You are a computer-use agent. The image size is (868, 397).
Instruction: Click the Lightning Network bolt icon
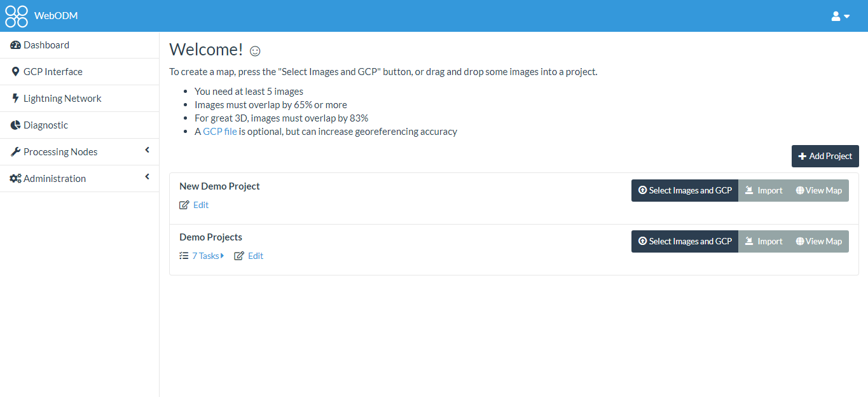tap(15, 99)
